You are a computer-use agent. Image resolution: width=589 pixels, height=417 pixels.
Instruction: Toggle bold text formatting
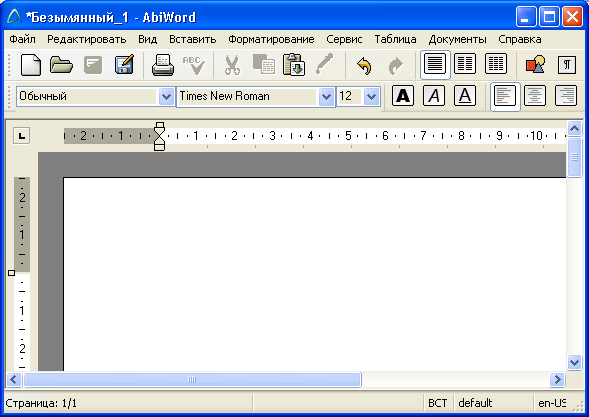click(x=403, y=96)
